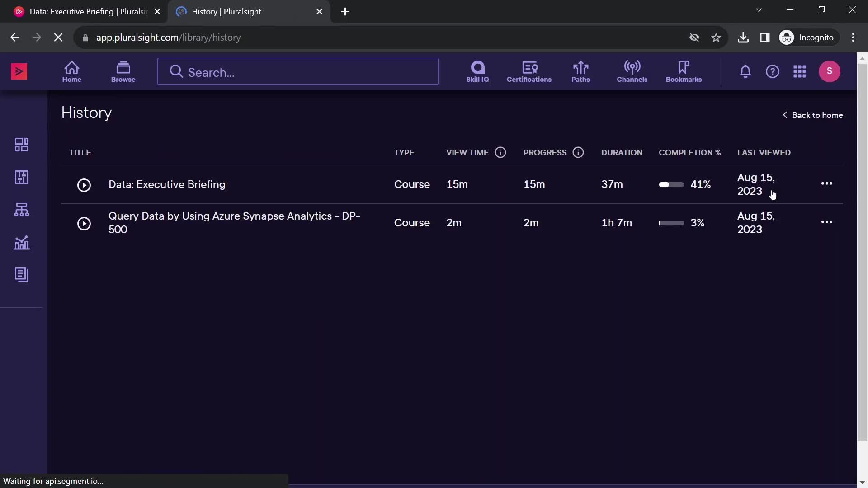Click the tracking protection eye icon in address bar
The image size is (868, 488).
tap(695, 38)
